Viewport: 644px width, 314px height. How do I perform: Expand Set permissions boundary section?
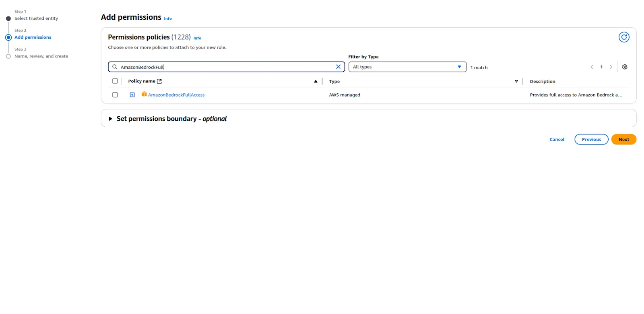(x=110, y=119)
